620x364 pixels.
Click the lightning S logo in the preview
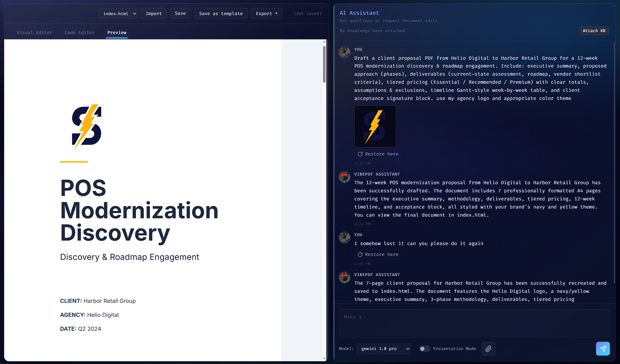(87, 127)
